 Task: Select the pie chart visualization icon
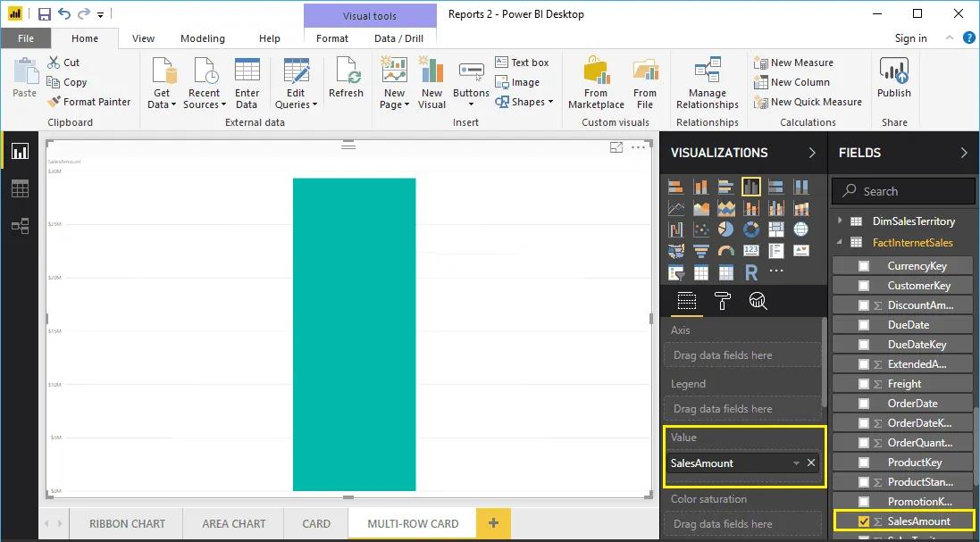tap(726, 229)
